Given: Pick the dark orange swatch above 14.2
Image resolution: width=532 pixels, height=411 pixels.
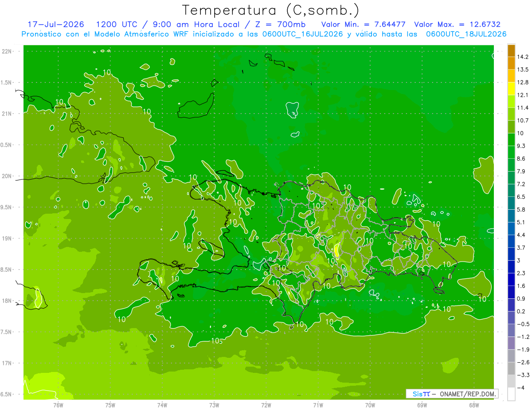Looking at the screenshot, I should (x=511, y=51).
